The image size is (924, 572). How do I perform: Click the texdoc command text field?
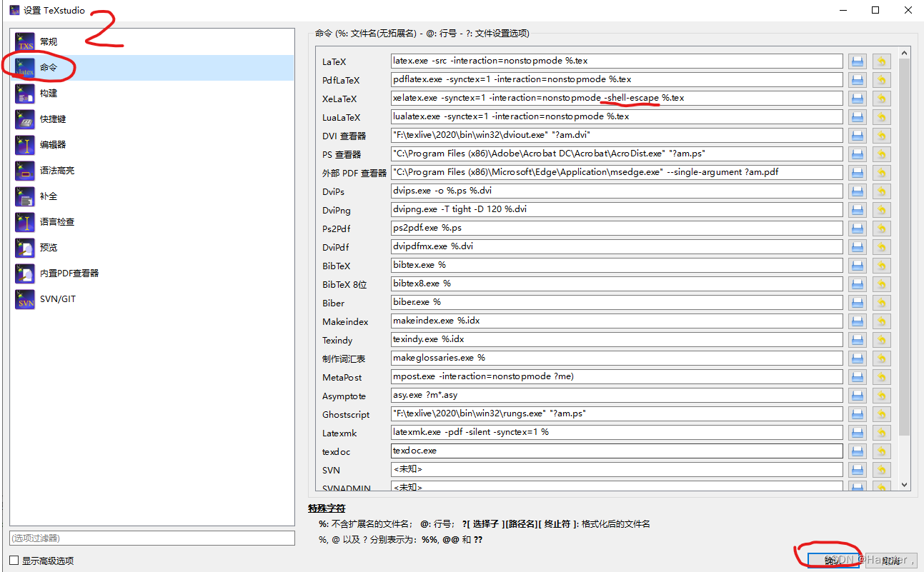click(617, 451)
